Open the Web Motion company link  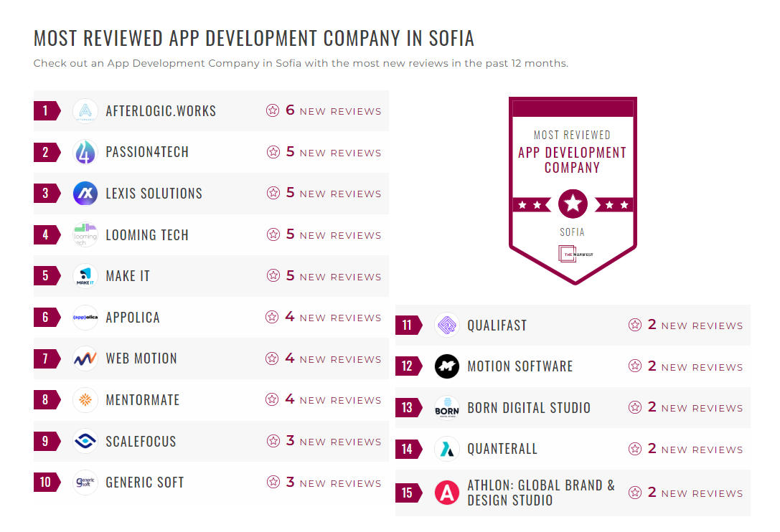point(141,358)
